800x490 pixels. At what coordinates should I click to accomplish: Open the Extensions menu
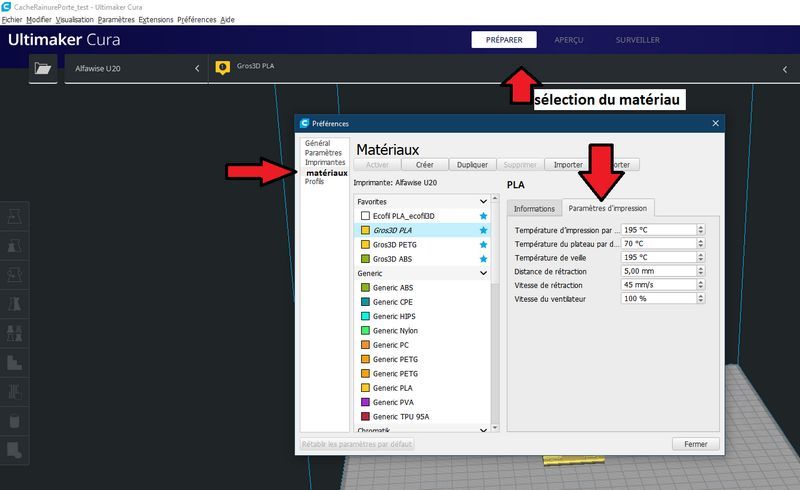tap(156, 20)
